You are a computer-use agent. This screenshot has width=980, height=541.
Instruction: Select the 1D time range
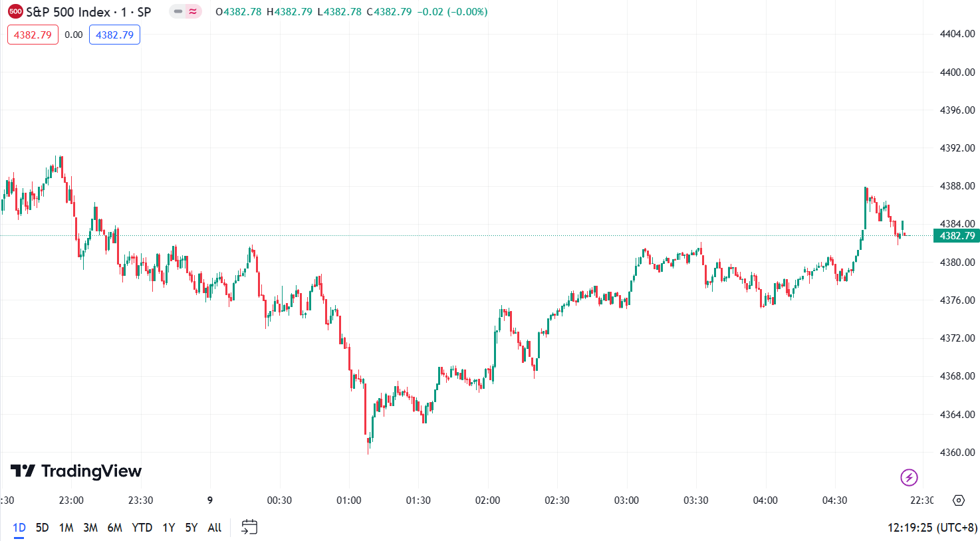point(19,528)
